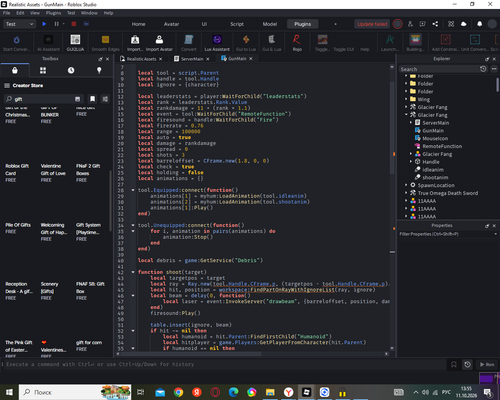Expand the True Omega Death Sword tool
This screenshot has width=500, height=400.
point(406,193)
